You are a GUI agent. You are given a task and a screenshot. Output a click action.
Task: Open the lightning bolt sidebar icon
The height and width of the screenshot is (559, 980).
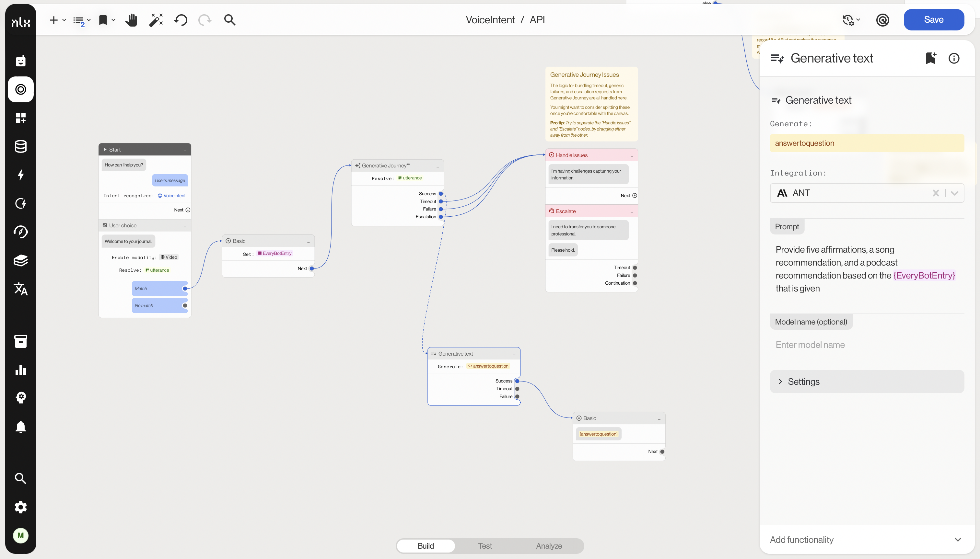(x=21, y=175)
